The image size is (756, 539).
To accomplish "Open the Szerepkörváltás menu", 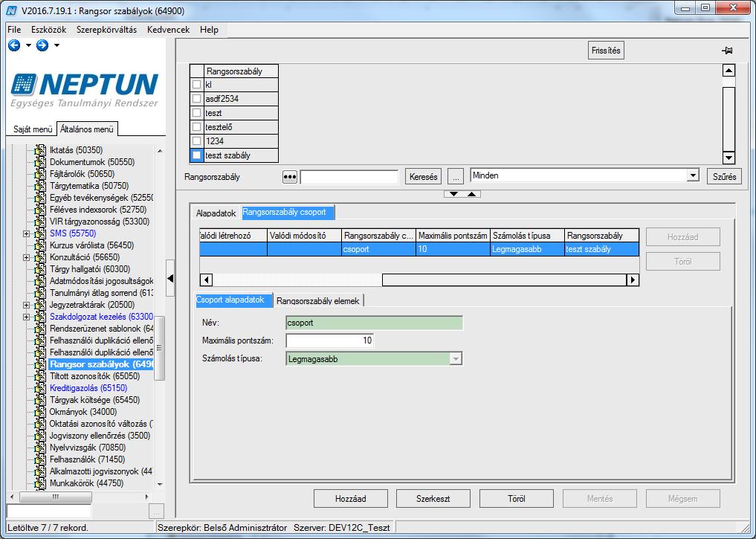I will click(106, 30).
